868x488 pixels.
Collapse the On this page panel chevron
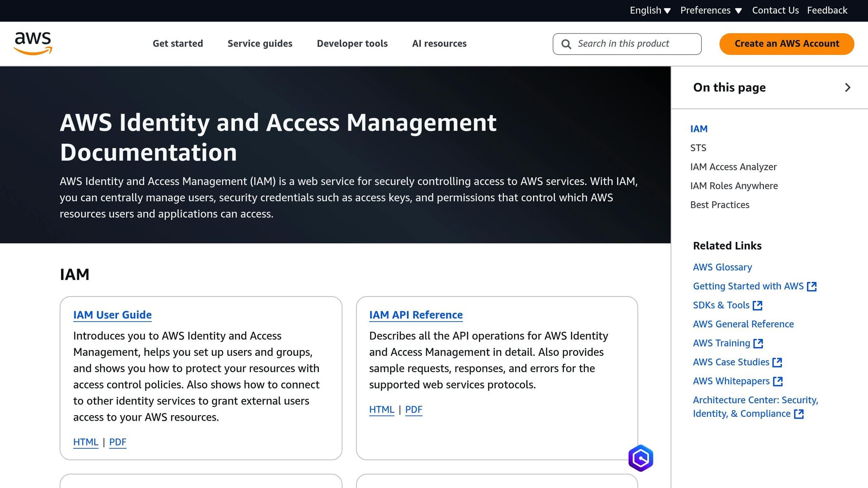pyautogui.click(x=848, y=88)
